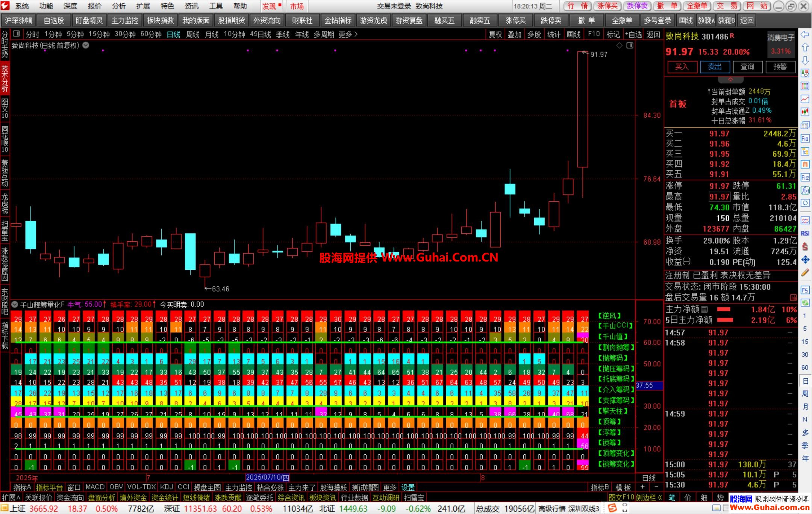Viewport: 812px width, 514px height.
Task: Toggle the 标记 mark option
Action: tap(613, 35)
